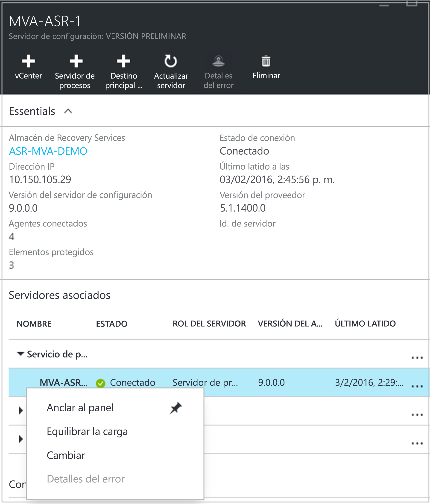Click the Servidores asociados heading

pyautogui.click(x=60, y=295)
